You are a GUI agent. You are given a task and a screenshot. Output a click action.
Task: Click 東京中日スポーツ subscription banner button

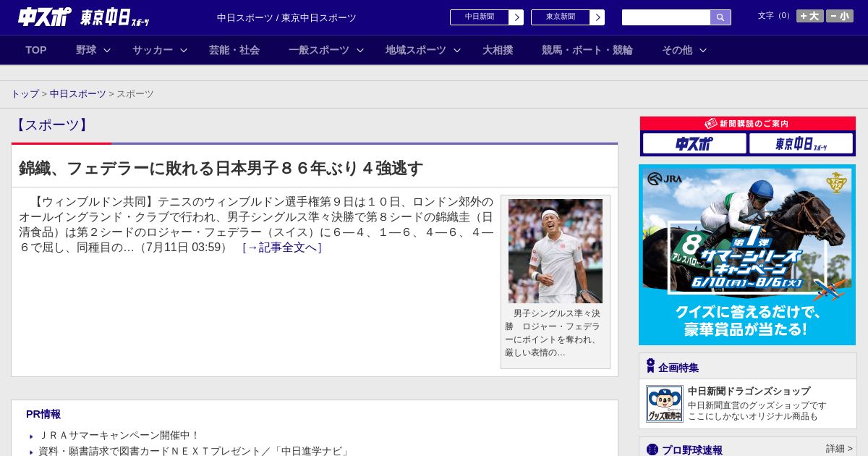801,143
